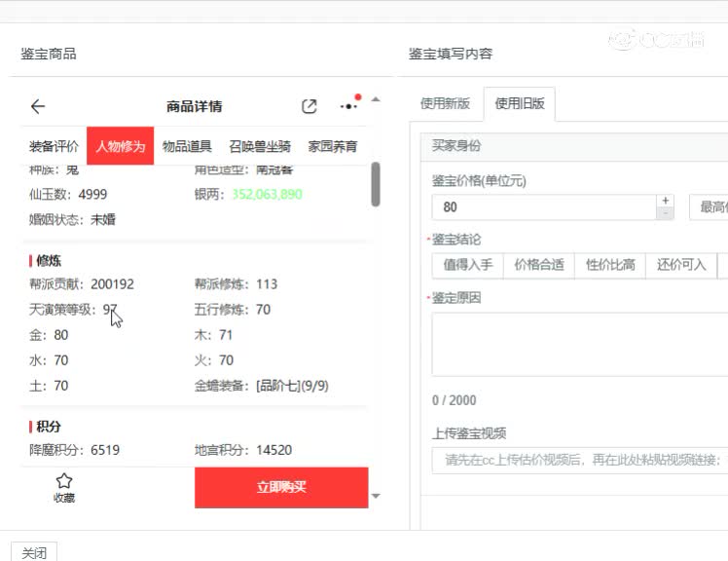Screen dimensions: 728x561
Task: Click the share icon beside 商品详情
Action: (309, 107)
